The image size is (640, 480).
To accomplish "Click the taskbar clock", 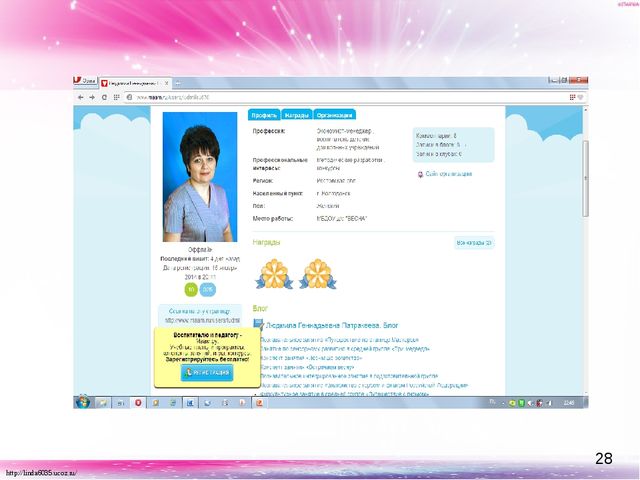I will click(x=569, y=403).
